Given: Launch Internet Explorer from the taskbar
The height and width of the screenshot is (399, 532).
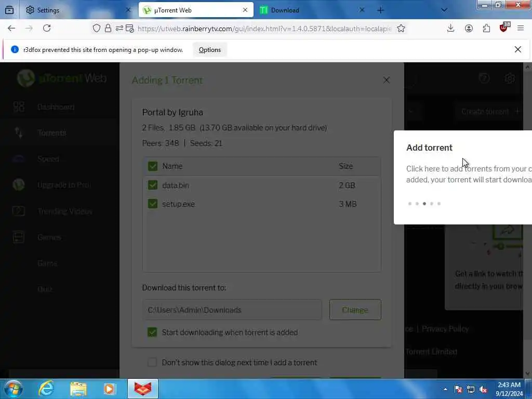Looking at the screenshot, I should tap(46, 389).
